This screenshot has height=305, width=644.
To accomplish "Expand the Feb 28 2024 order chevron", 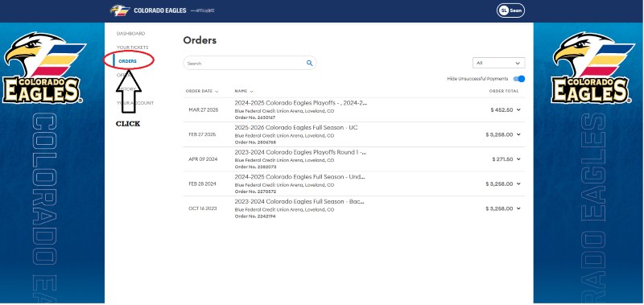I will 518,184.
